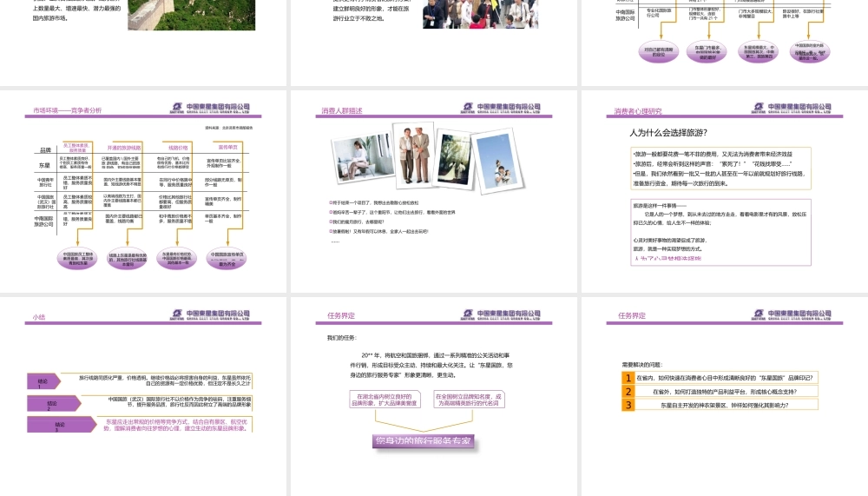868x496 pixels.
Task: Click the 品牌 header in competitor table
Action: tap(45, 150)
